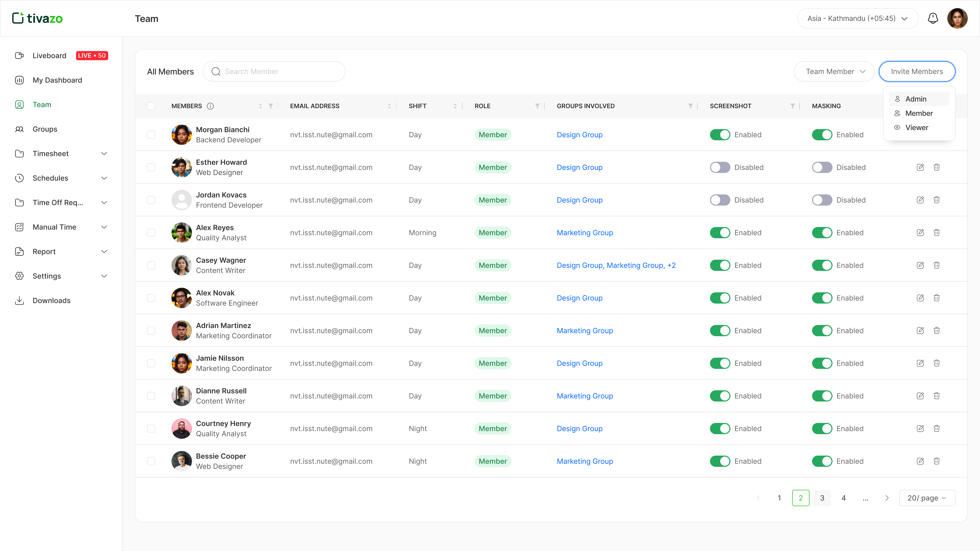Sort by the SHIFT column arrows
Screen dimensions: 980x551
pyautogui.click(x=455, y=106)
